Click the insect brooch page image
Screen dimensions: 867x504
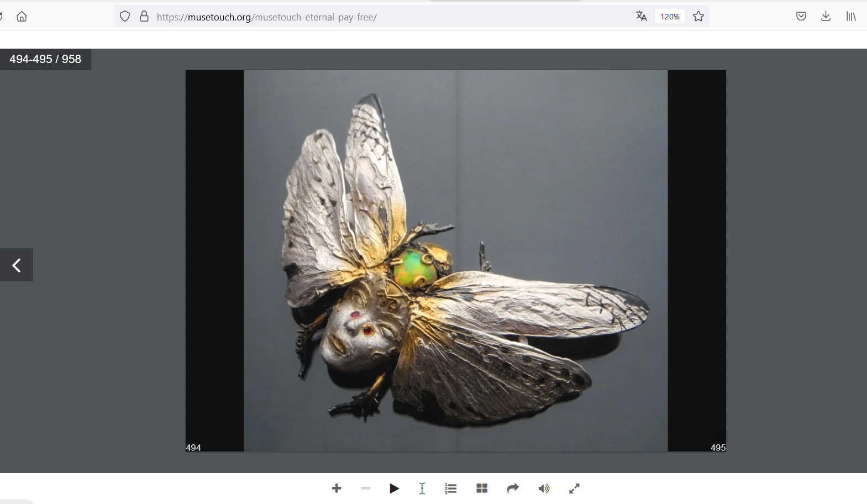[x=456, y=261]
